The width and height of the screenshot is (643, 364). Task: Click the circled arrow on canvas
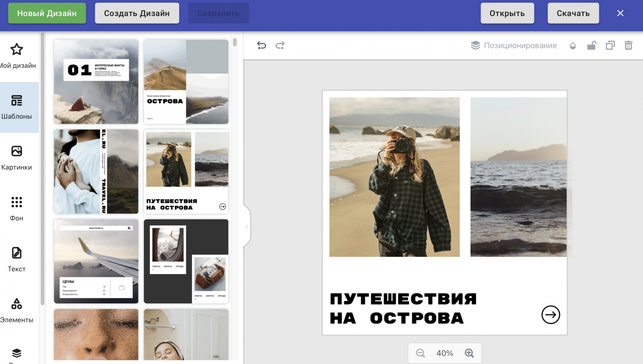[551, 315]
